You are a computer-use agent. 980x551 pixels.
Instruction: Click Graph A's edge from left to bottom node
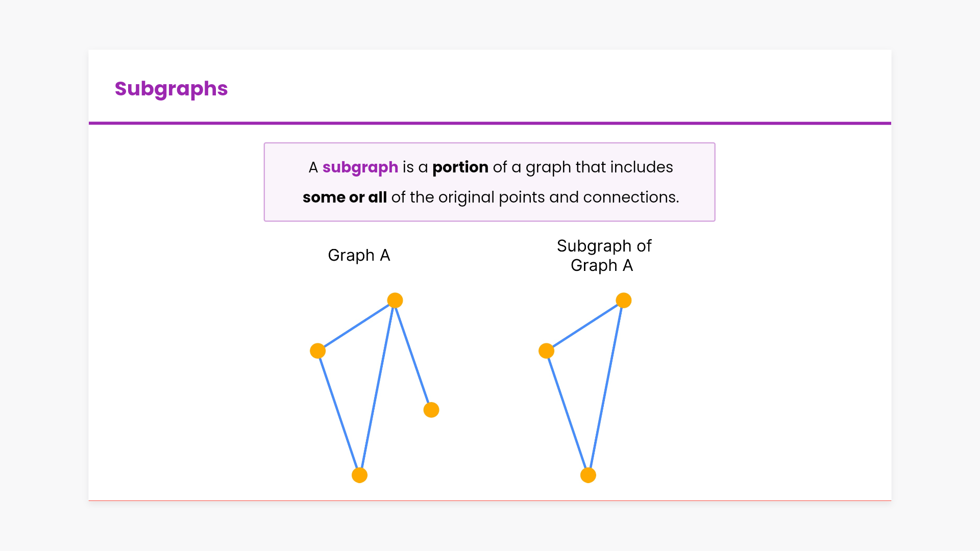(x=338, y=413)
